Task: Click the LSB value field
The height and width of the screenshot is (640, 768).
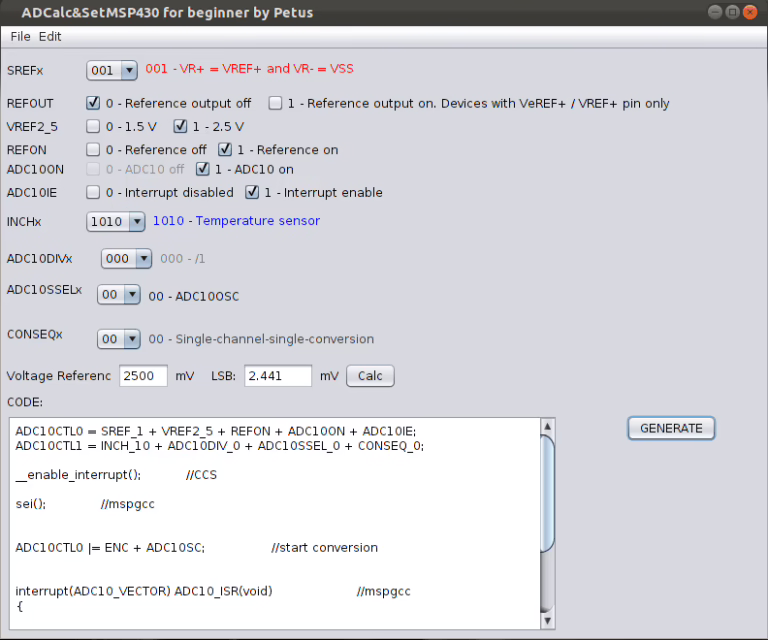Action: pyautogui.click(x=278, y=376)
